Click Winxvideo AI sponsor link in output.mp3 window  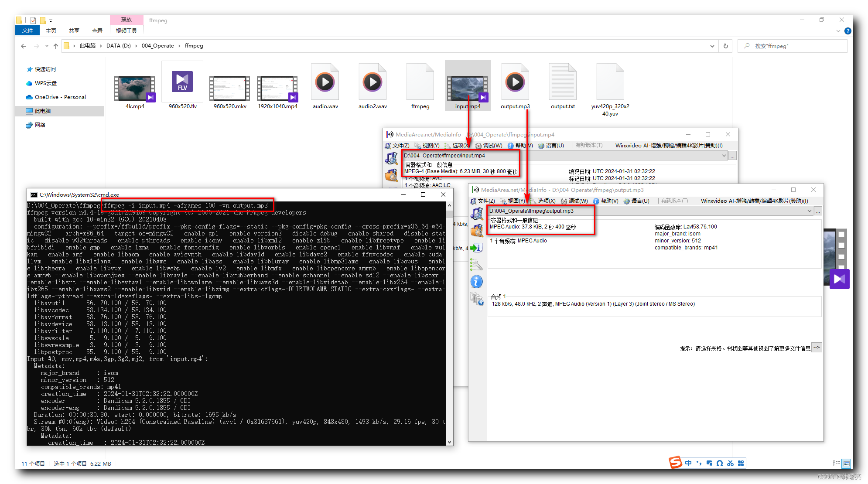coord(755,201)
